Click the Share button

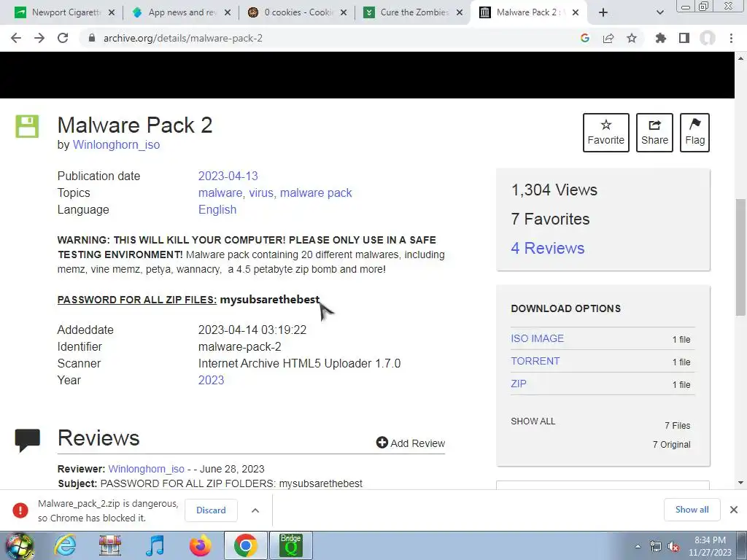click(654, 133)
